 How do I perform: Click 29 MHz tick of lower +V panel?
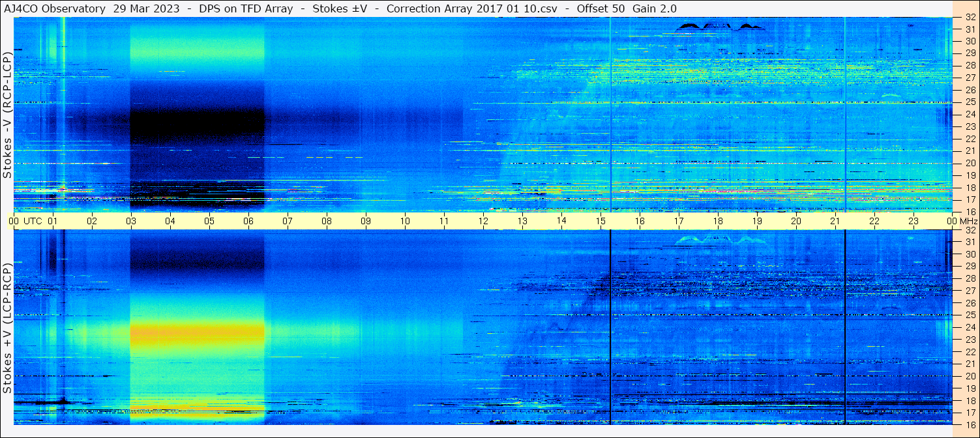point(970,266)
